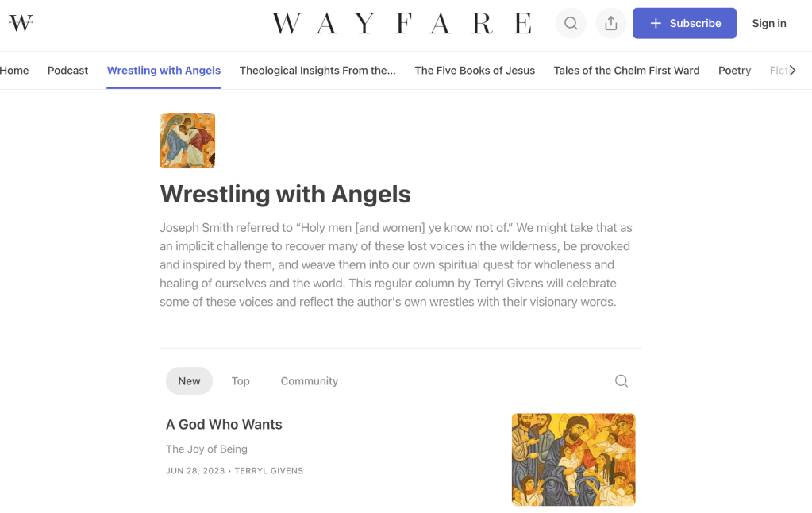Screen dimensions: 812x513
Task: Click the Wrestling with Angels section image
Action: (x=187, y=141)
